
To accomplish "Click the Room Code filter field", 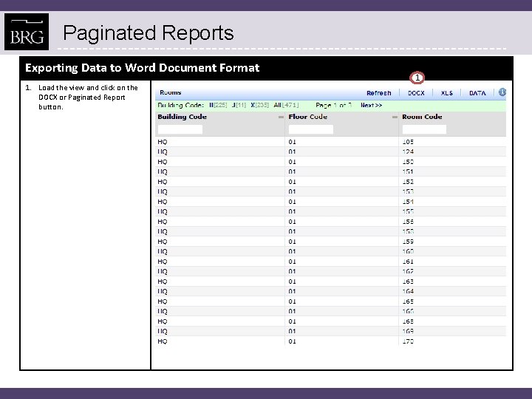I will 424,129.
